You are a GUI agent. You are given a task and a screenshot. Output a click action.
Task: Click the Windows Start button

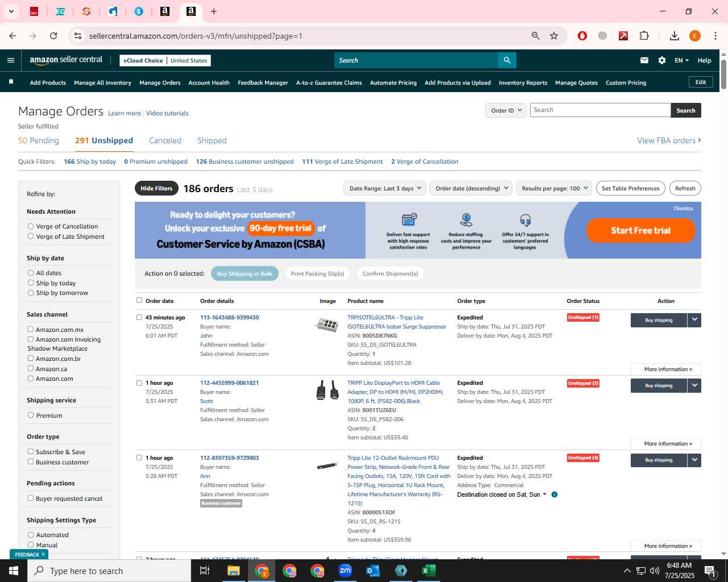coord(14,571)
